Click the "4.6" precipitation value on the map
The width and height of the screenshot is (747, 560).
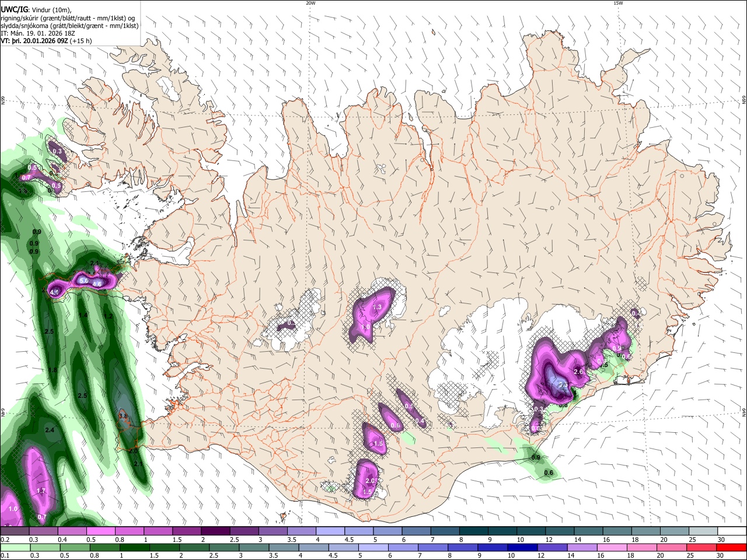(x=97, y=284)
